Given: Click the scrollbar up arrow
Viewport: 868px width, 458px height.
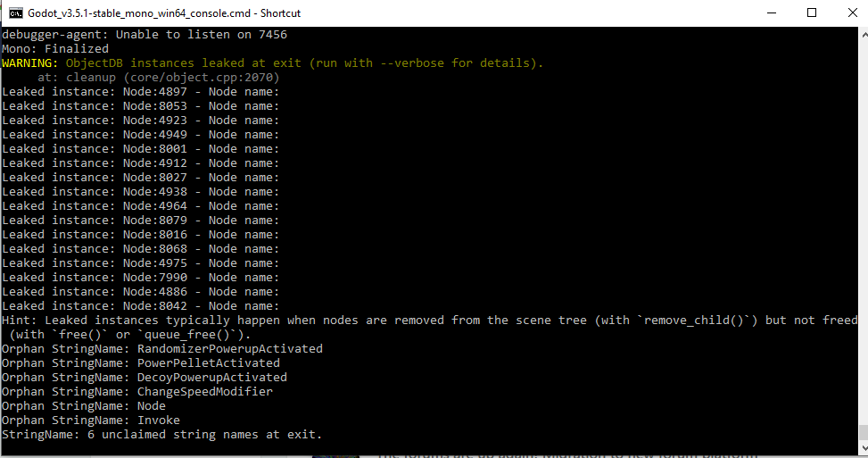Looking at the screenshot, I should [x=864, y=34].
